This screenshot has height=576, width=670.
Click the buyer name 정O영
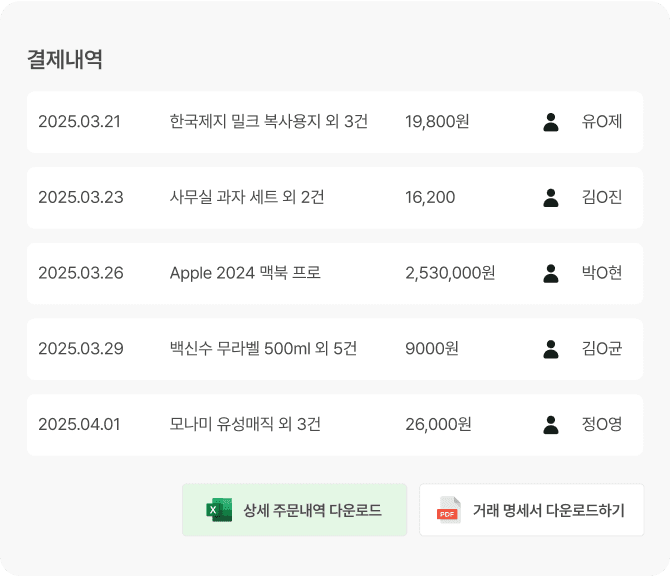click(602, 424)
